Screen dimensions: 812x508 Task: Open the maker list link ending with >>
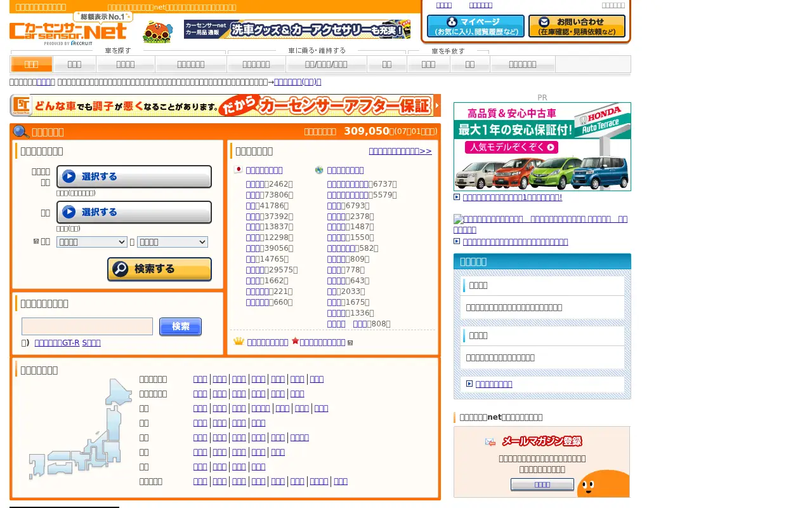pos(400,151)
